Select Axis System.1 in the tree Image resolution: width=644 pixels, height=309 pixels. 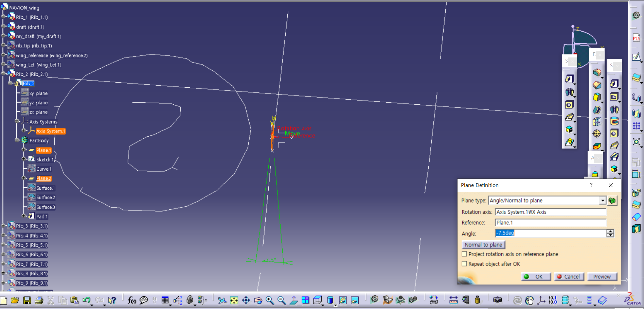click(x=51, y=131)
